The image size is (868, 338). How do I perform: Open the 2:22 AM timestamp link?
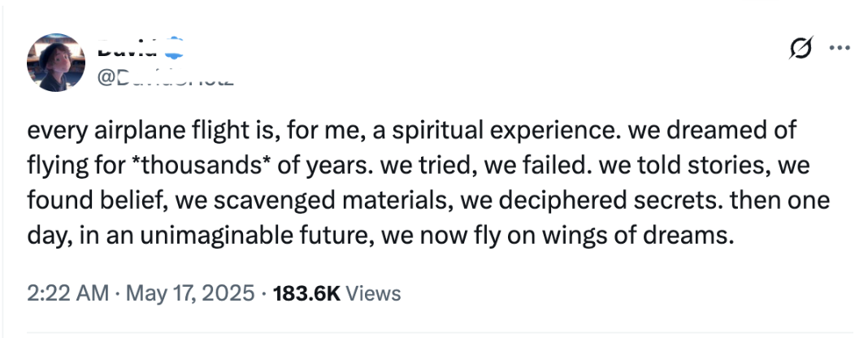coord(67,292)
